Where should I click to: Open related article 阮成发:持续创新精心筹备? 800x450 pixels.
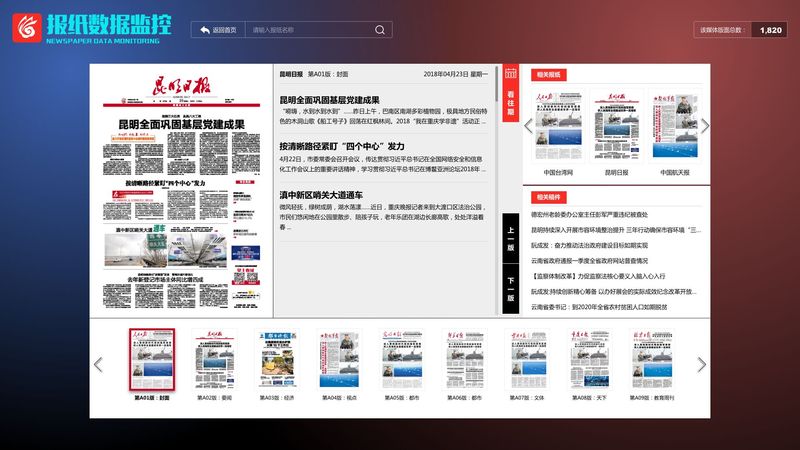coord(614,292)
